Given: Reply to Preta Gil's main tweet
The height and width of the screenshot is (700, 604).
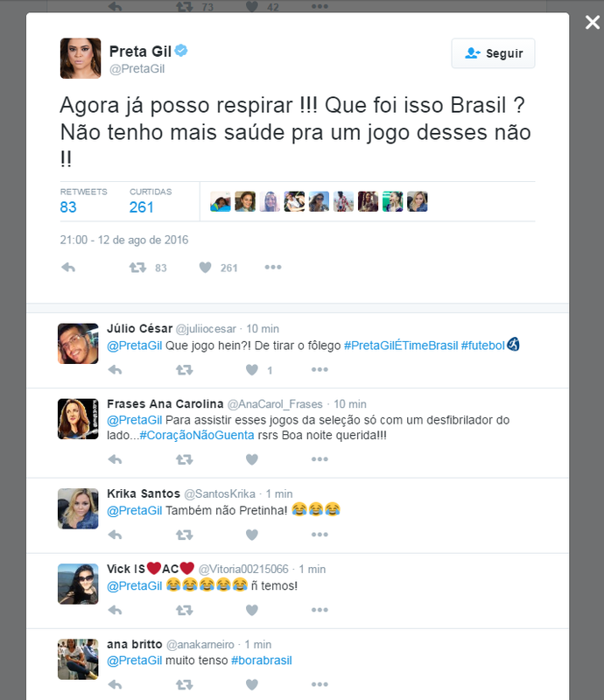Looking at the screenshot, I should [x=68, y=268].
